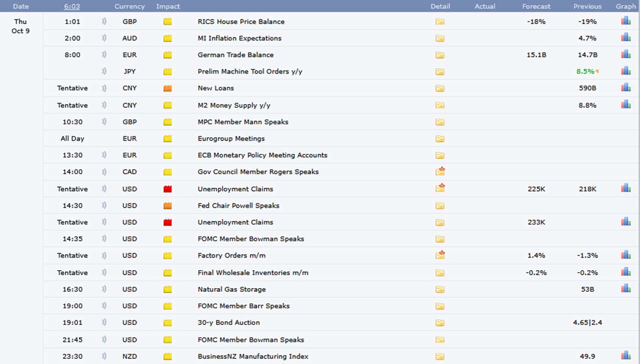Click the revised 8.5% previous value
The width and height of the screenshot is (640, 364).
[585, 71]
